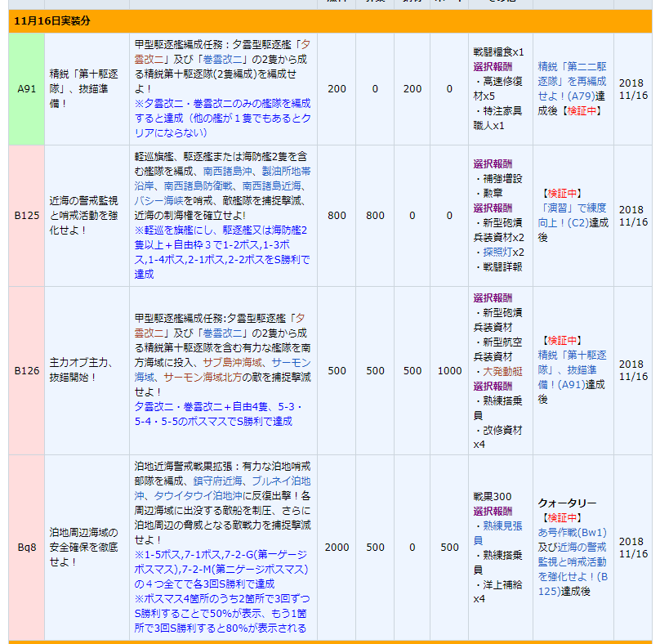Open the 鎮守府近海 link
660x644 pixels.
click(x=217, y=481)
